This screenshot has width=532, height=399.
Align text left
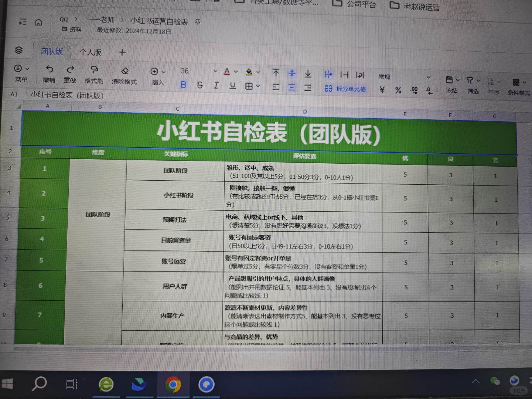click(x=276, y=87)
